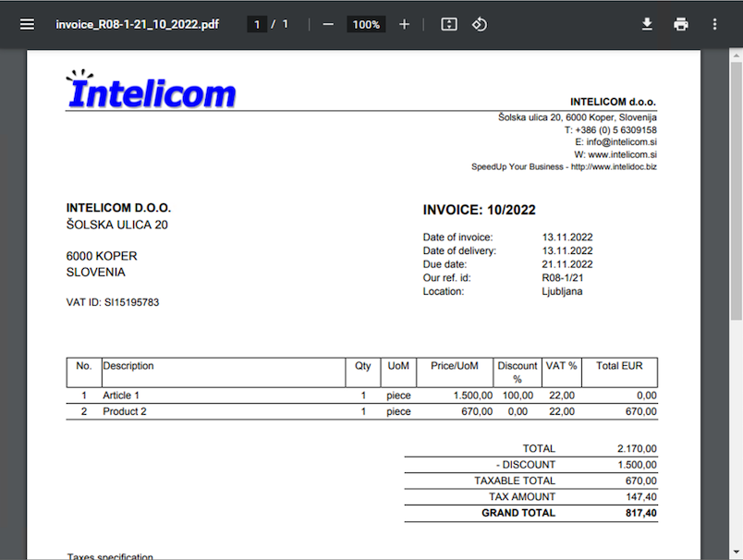Click the 6000 KOPER text
Viewport: 743px width, 560px height.
click(102, 256)
